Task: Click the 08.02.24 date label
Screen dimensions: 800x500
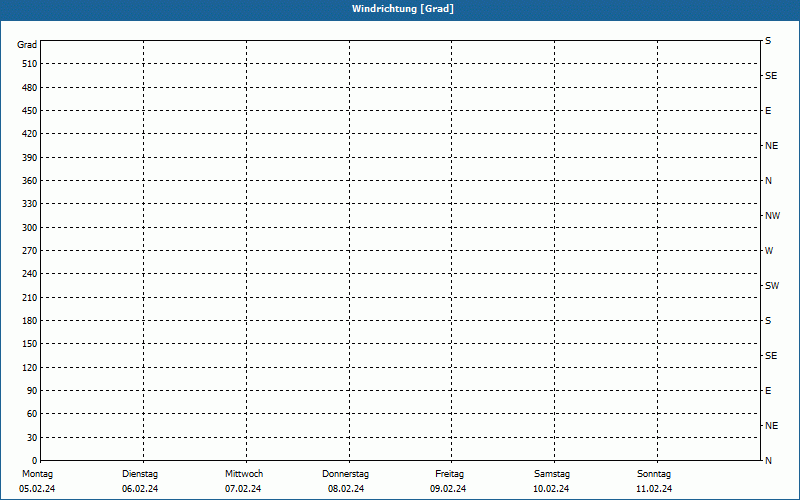Action: pos(346,489)
